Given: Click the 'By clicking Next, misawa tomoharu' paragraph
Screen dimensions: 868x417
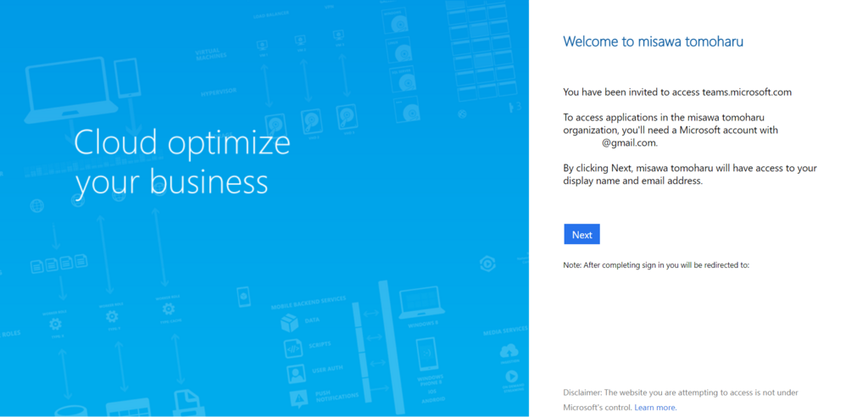Looking at the screenshot, I should [690, 175].
